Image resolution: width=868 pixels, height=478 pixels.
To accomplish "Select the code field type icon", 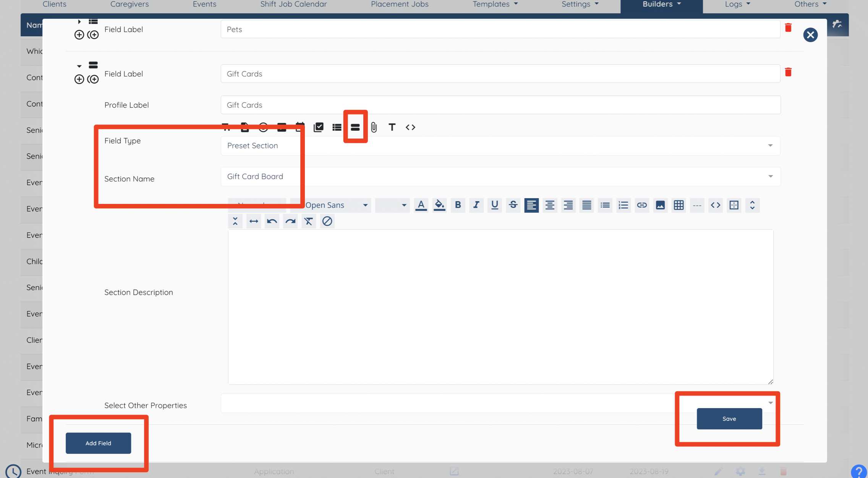I will click(410, 127).
